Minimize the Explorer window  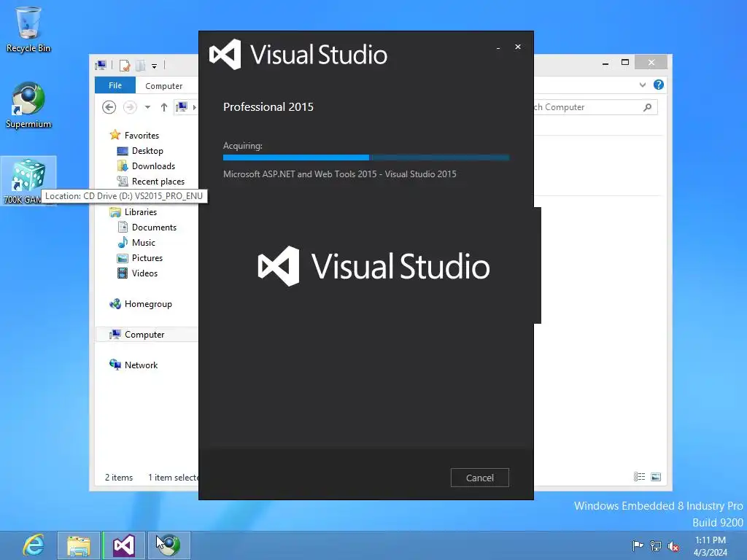605,63
